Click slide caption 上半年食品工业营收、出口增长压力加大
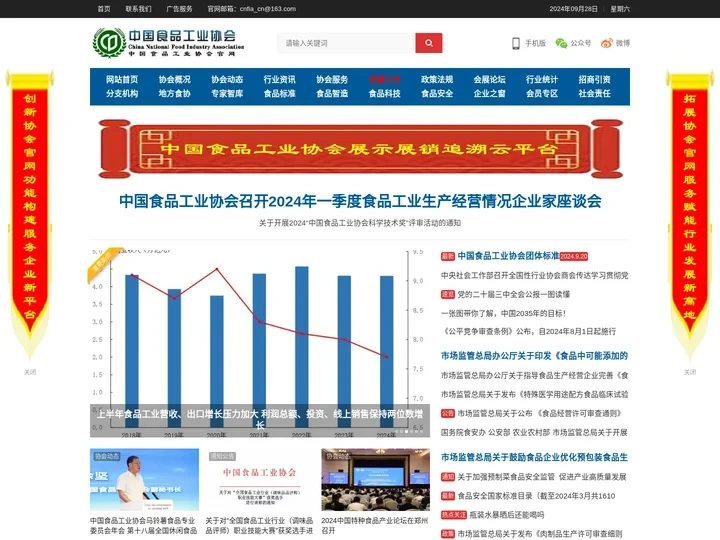 coord(260,419)
